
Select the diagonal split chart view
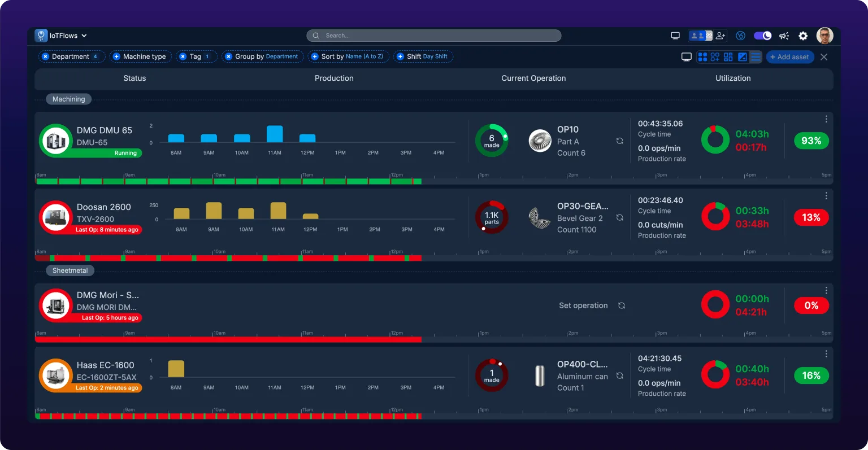[743, 57]
